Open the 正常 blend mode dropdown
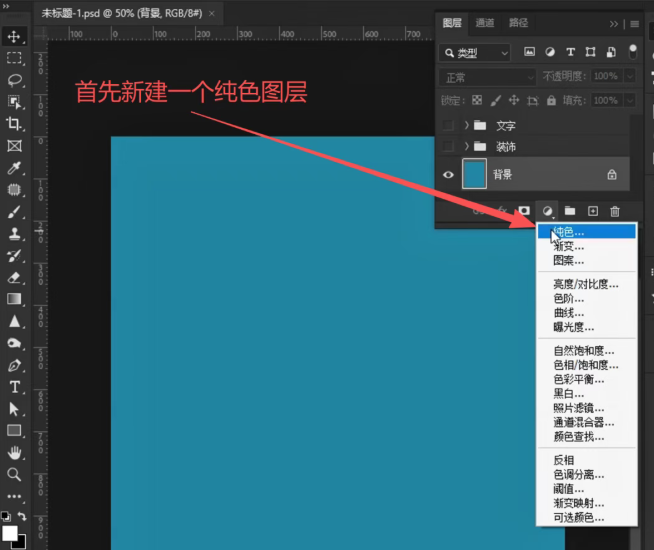 point(488,78)
